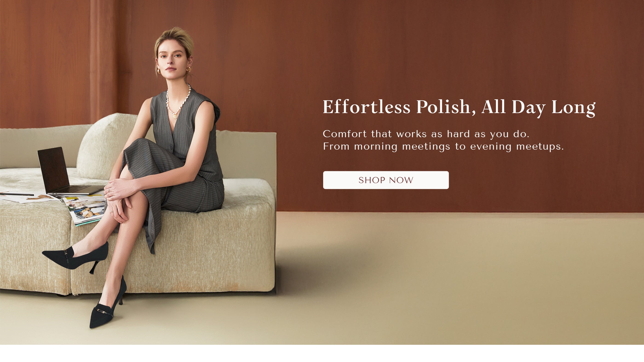Click the white strip below the banner
The height and width of the screenshot is (362, 644).
(322, 353)
